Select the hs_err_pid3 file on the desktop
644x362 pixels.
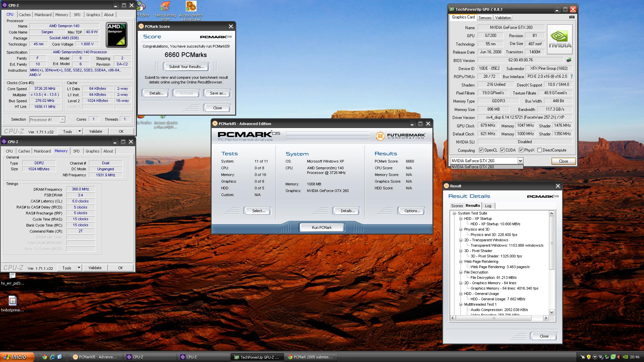[12, 279]
